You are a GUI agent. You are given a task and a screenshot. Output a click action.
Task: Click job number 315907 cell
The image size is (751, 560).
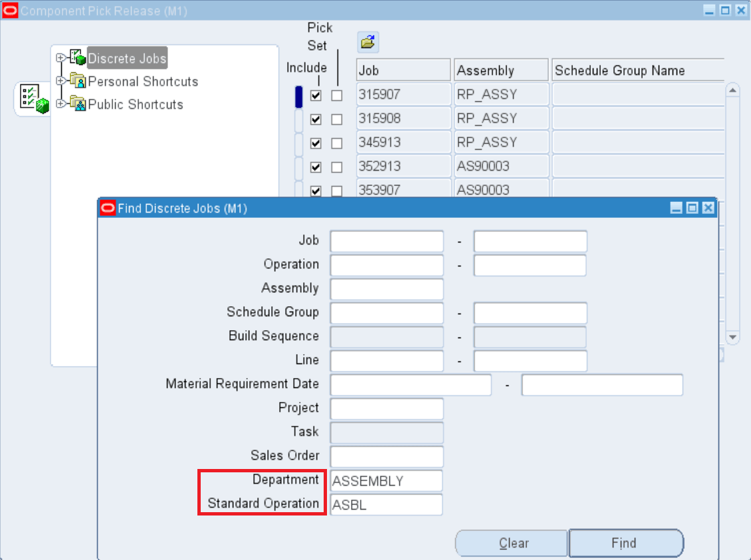pos(404,94)
